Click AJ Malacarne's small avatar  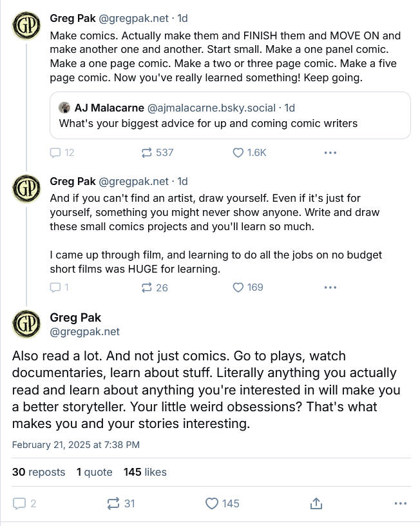click(x=64, y=108)
